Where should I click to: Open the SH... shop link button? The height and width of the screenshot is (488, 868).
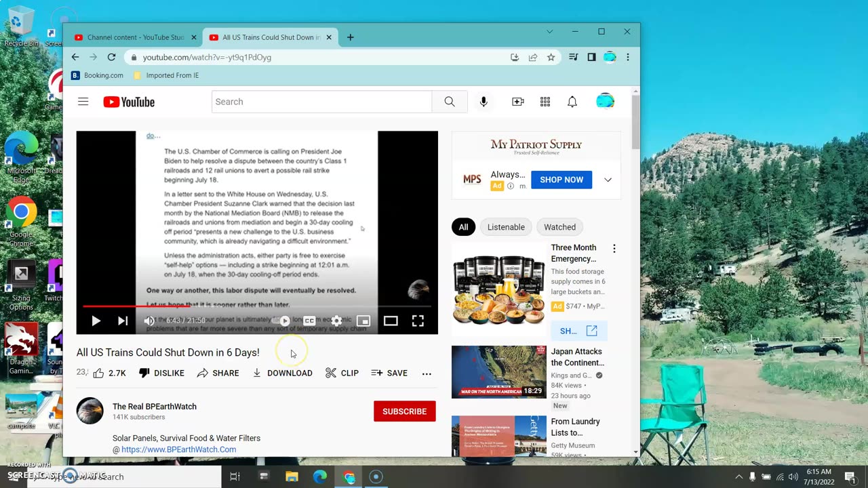point(578,331)
